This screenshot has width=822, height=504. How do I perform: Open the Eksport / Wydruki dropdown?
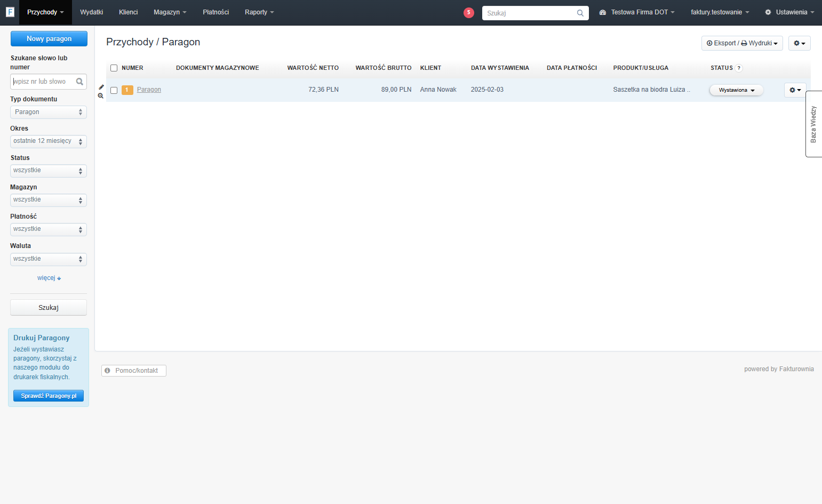point(742,43)
